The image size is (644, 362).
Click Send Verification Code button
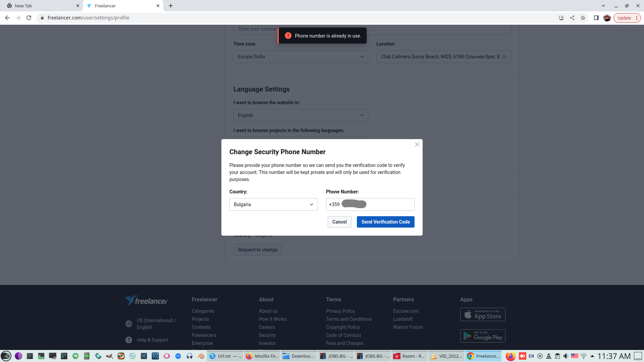click(385, 222)
